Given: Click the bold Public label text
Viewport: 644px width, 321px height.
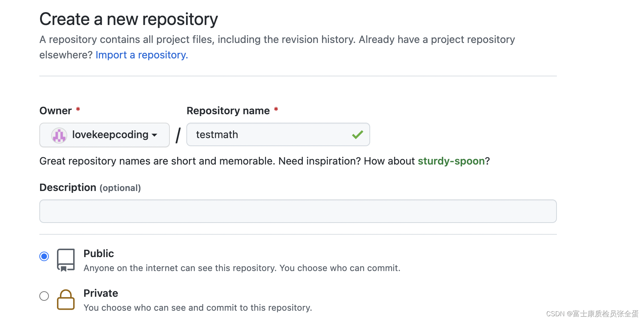Looking at the screenshot, I should [x=99, y=254].
